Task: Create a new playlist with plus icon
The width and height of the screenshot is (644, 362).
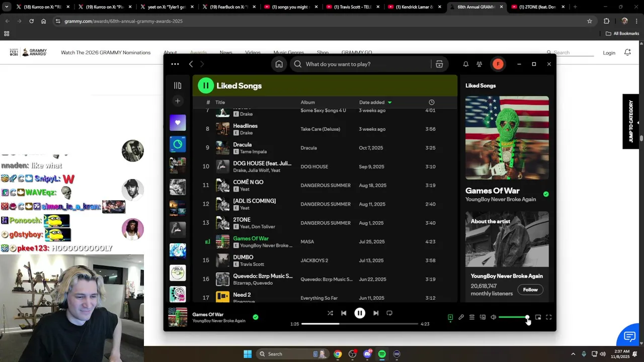Action: click(x=178, y=101)
